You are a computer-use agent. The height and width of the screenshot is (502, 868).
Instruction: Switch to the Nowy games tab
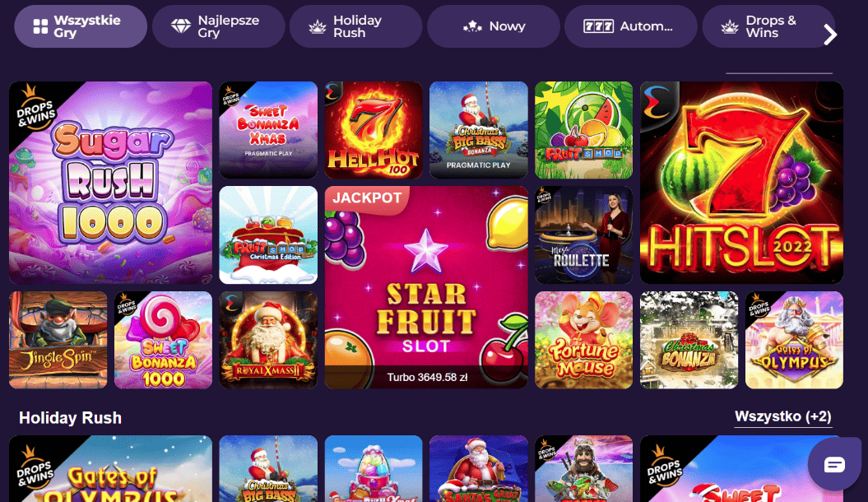coord(493,26)
